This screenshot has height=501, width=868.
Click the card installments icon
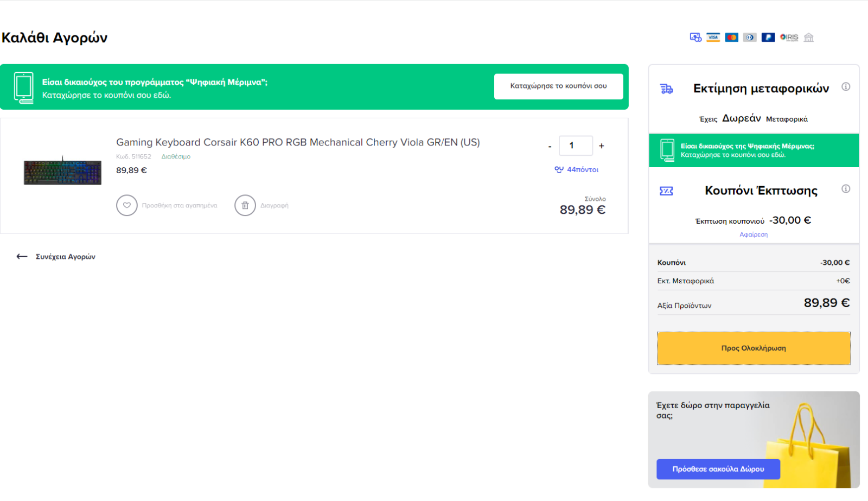[695, 37]
